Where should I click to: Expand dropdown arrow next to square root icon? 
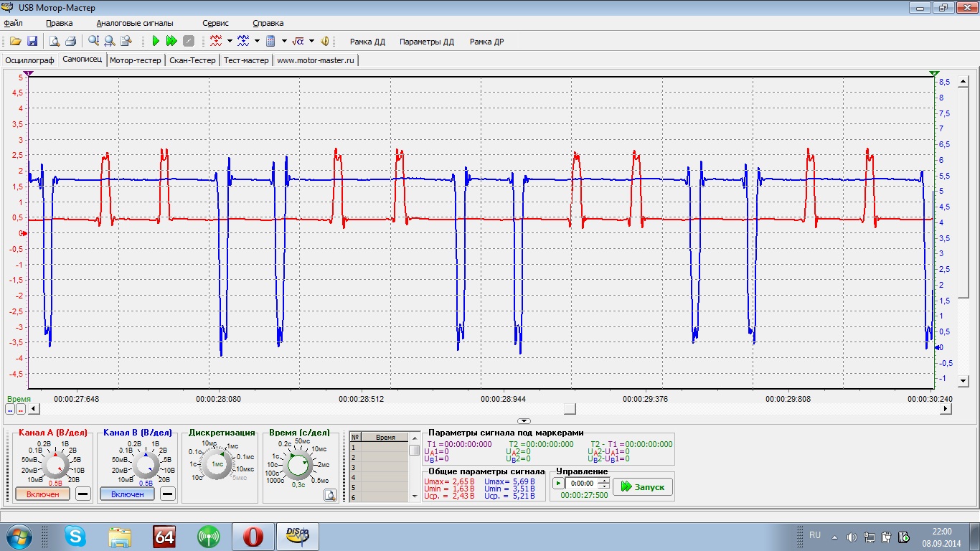311,42
